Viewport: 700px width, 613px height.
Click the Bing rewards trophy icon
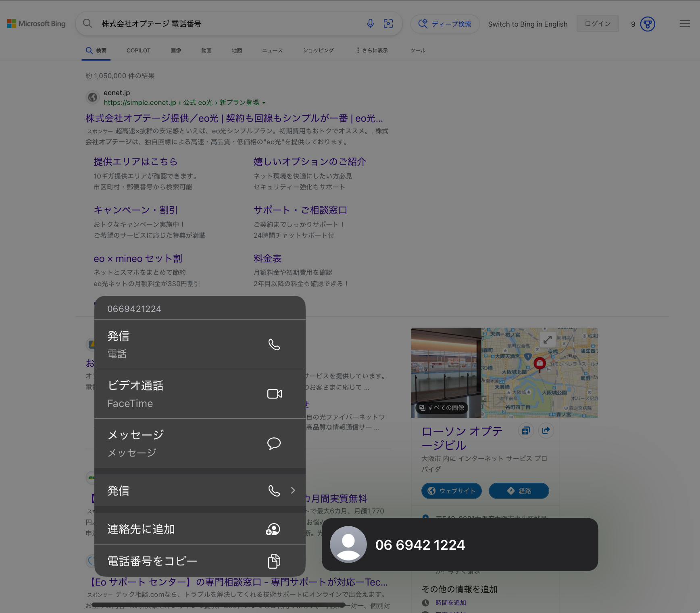647,24
